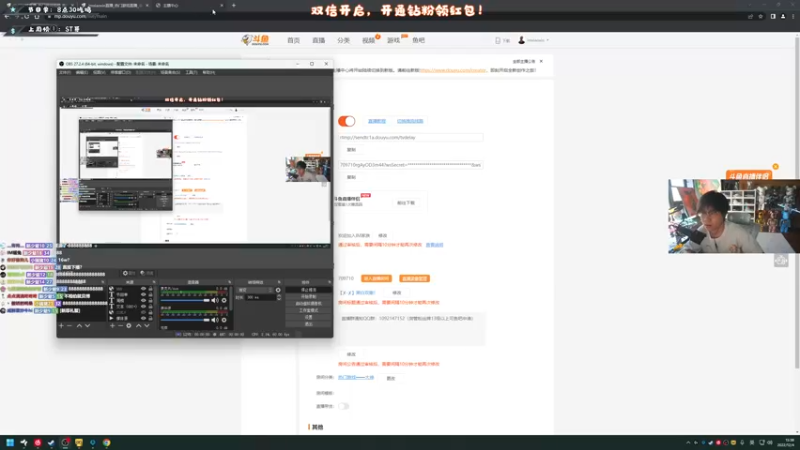Open OBS Help menu

(209, 72)
